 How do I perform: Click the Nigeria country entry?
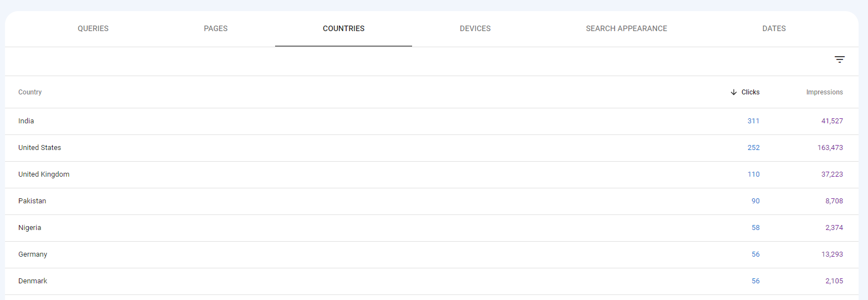[30, 228]
